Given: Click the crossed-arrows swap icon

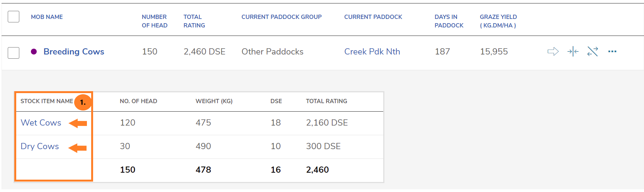Looking at the screenshot, I should point(593,51).
